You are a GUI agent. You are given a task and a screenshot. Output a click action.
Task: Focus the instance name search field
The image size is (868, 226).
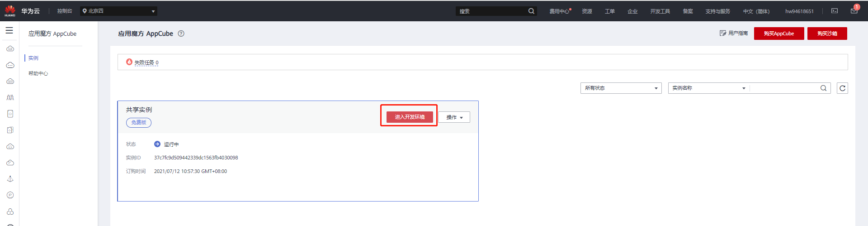click(x=784, y=88)
